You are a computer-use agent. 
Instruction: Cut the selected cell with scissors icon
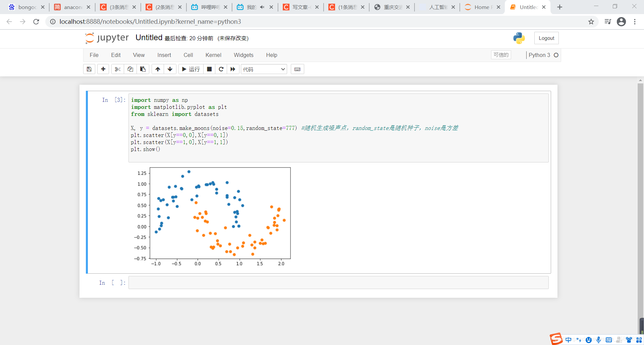tap(117, 69)
